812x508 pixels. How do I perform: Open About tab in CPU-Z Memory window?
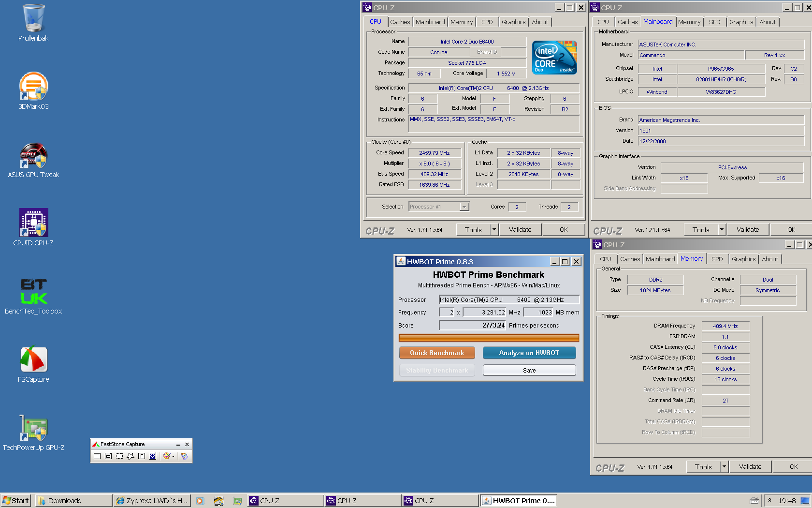(770, 259)
